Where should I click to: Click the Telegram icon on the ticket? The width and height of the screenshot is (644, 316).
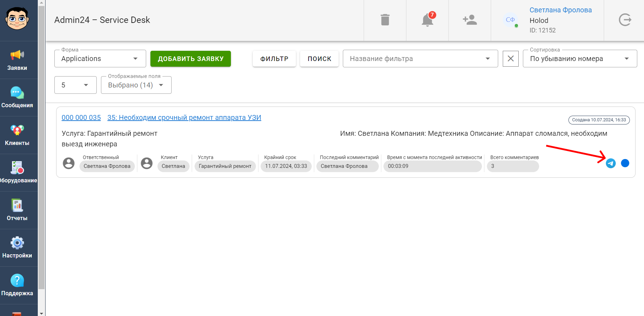(611, 163)
